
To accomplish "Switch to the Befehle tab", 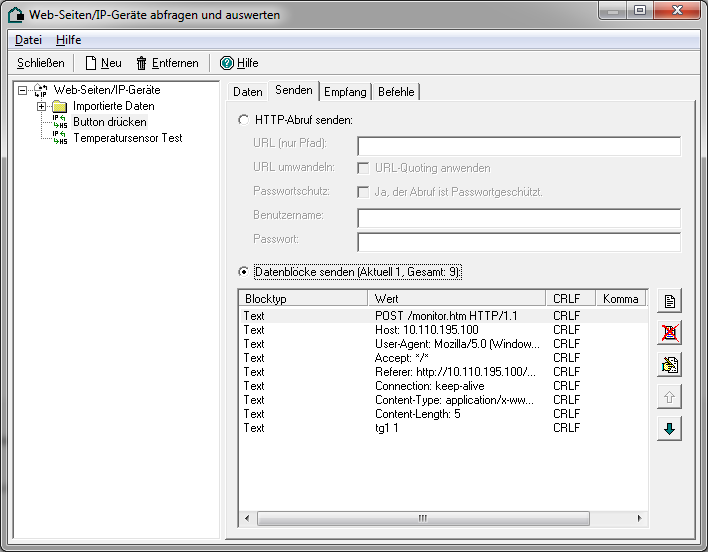I will pyautogui.click(x=396, y=92).
